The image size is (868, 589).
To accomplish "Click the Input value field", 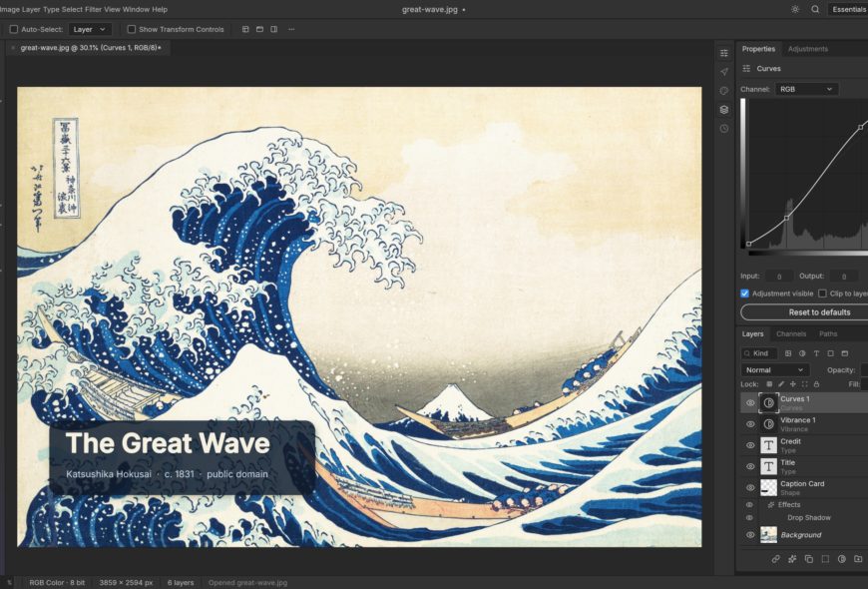I will [x=778, y=276].
